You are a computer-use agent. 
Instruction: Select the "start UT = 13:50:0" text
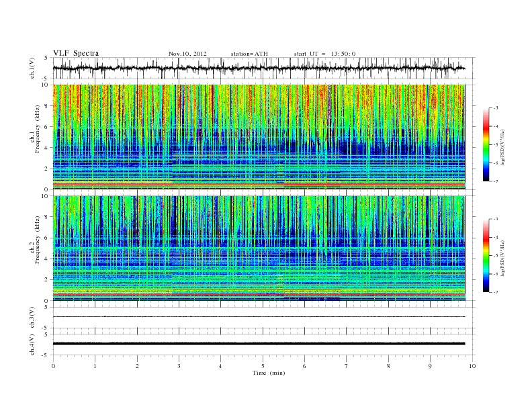[324, 54]
